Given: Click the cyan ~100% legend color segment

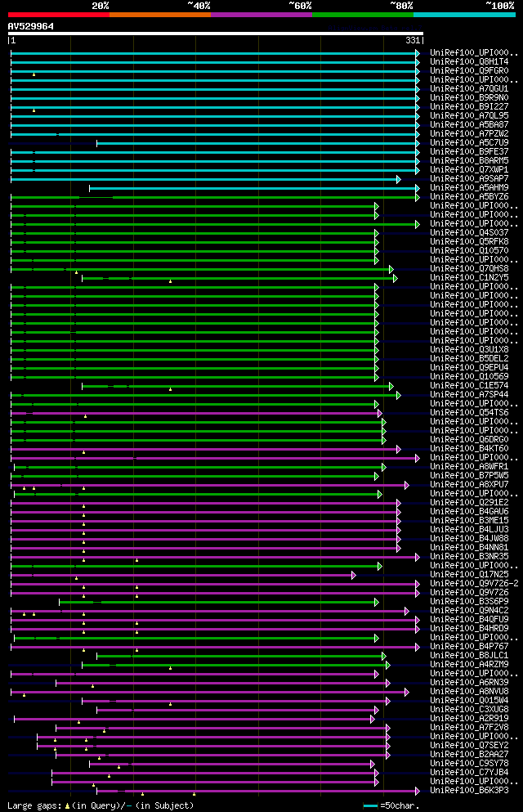Looking at the screenshot, I should click(464, 15).
